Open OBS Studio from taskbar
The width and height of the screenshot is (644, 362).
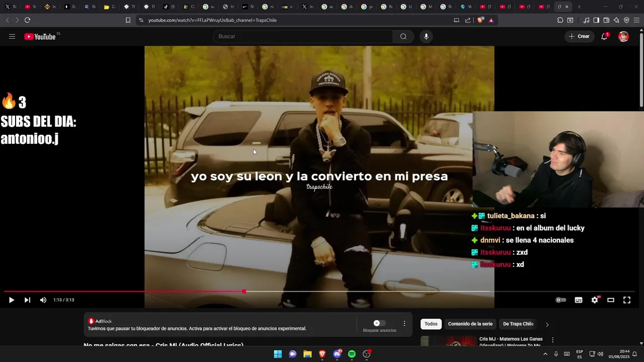pos(367,354)
